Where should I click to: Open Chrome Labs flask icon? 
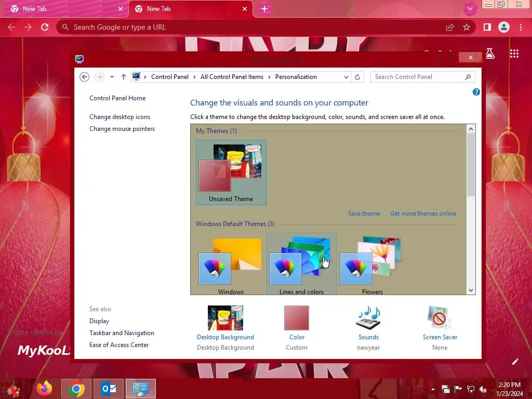(x=490, y=54)
